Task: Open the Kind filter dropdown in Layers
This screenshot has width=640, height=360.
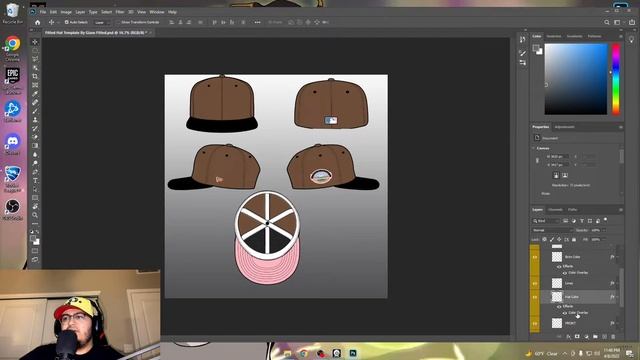Action: click(x=545, y=221)
